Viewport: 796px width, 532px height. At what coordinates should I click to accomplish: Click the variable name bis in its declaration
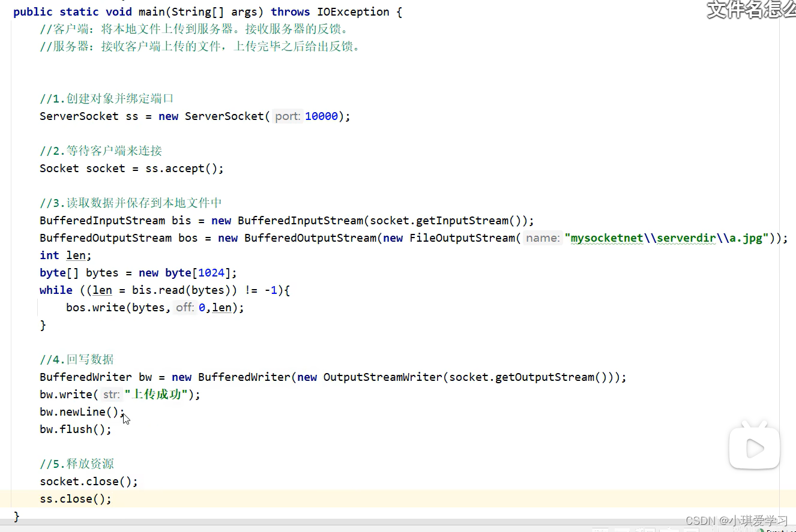click(x=181, y=220)
